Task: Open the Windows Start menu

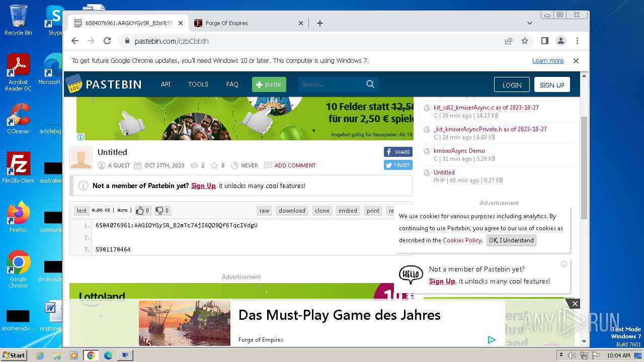Action: point(14,355)
